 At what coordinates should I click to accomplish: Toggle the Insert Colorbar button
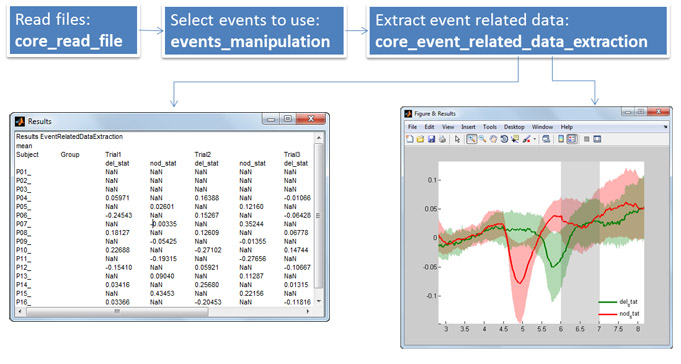[561, 139]
